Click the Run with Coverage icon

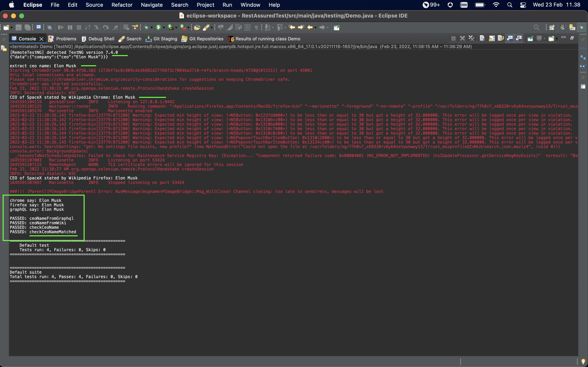click(x=171, y=28)
